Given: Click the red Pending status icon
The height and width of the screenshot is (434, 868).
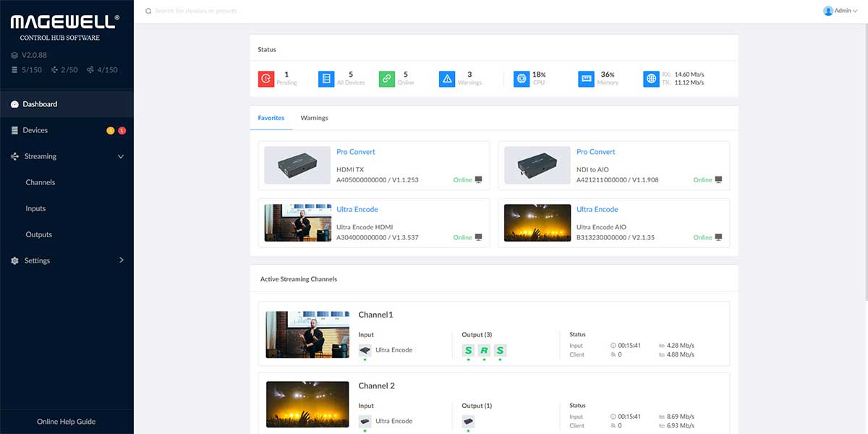Looking at the screenshot, I should tap(266, 78).
